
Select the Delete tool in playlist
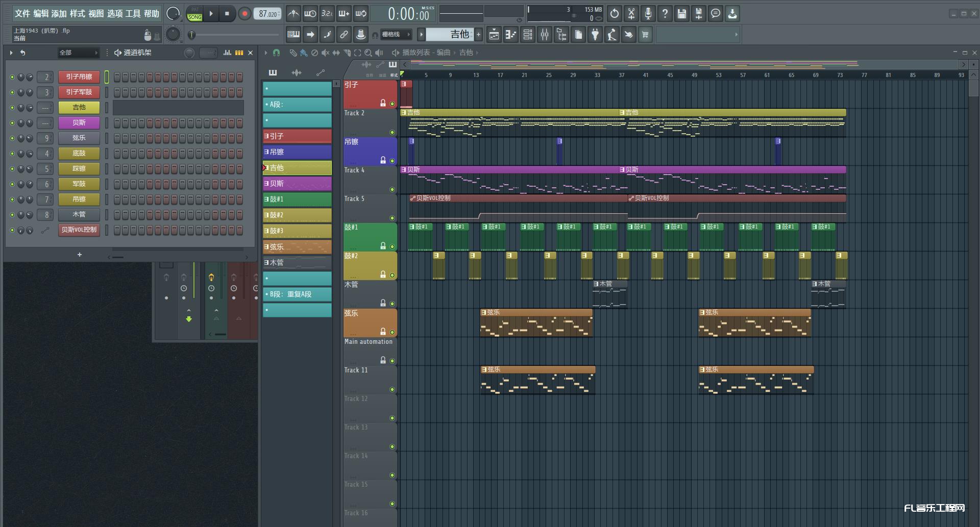tap(314, 53)
